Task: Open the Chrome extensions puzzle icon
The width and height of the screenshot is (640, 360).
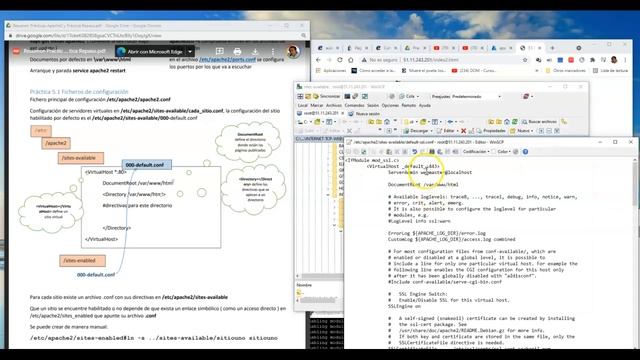Action: tap(592, 60)
